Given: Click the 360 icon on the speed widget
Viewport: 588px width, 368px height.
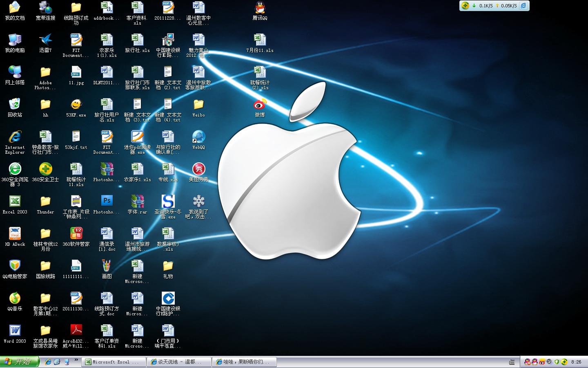Looking at the screenshot, I should [x=465, y=6].
